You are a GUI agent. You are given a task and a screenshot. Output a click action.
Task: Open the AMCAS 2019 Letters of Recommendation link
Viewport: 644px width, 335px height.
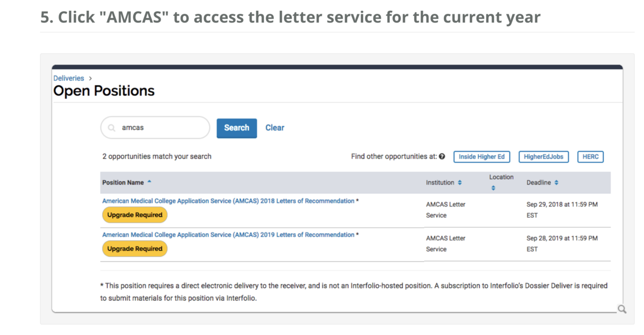tap(228, 235)
